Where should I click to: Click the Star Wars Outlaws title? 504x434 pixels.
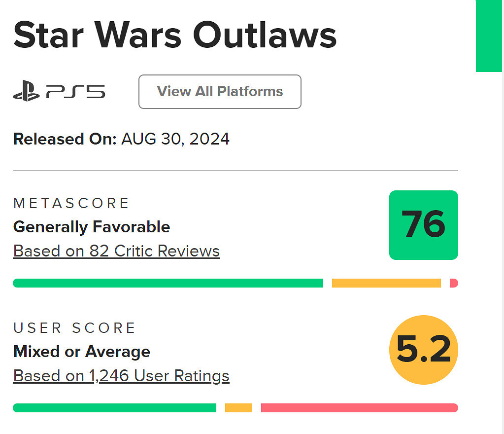click(175, 36)
